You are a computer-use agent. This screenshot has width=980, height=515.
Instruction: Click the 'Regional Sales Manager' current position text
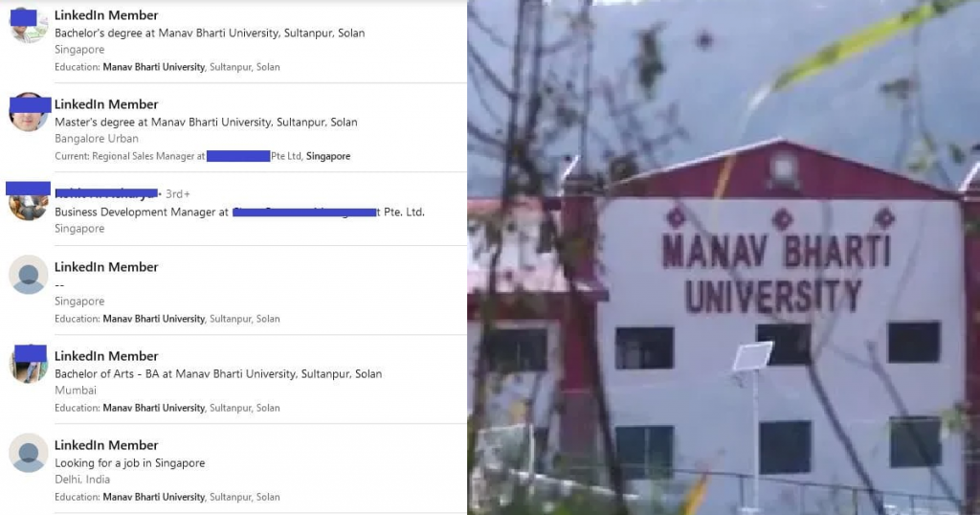[x=129, y=156]
